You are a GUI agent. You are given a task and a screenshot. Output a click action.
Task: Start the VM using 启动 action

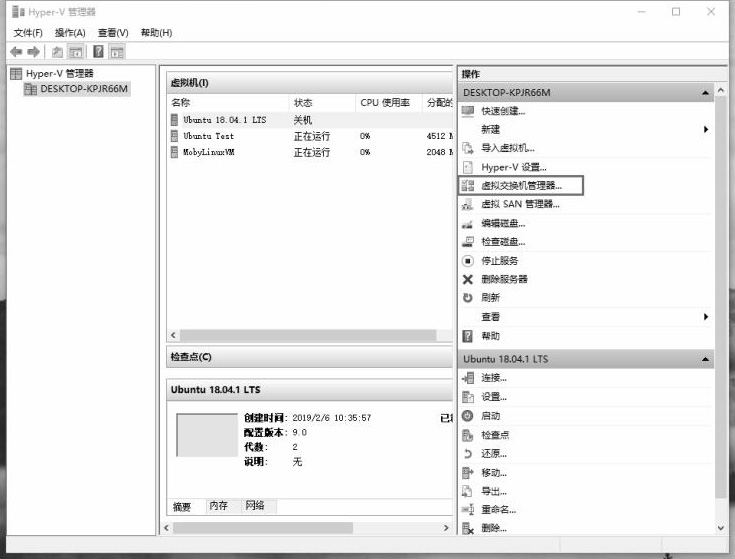(x=490, y=416)
